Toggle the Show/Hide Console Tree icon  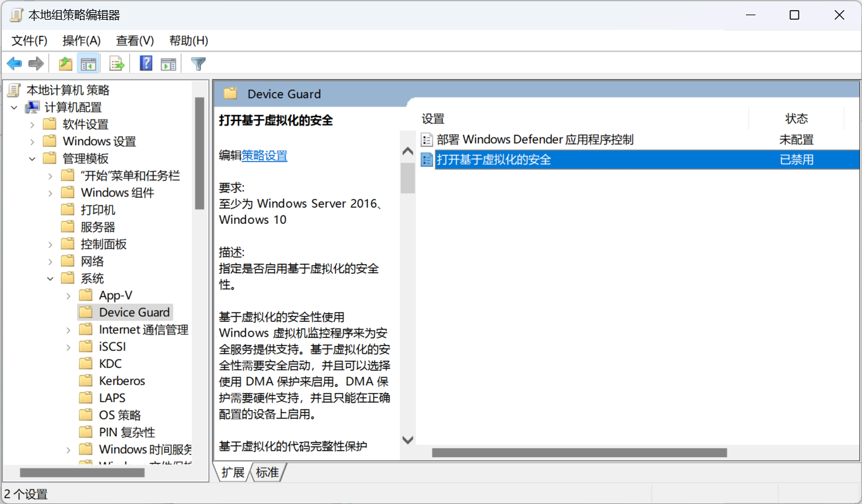88,64
